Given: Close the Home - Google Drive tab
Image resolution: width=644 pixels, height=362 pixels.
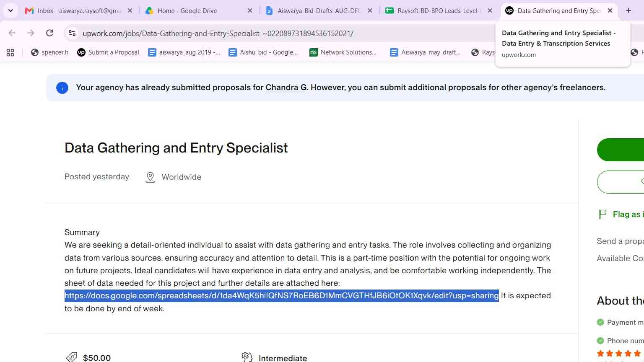Looking at the screenshot, I should point(250,10).
